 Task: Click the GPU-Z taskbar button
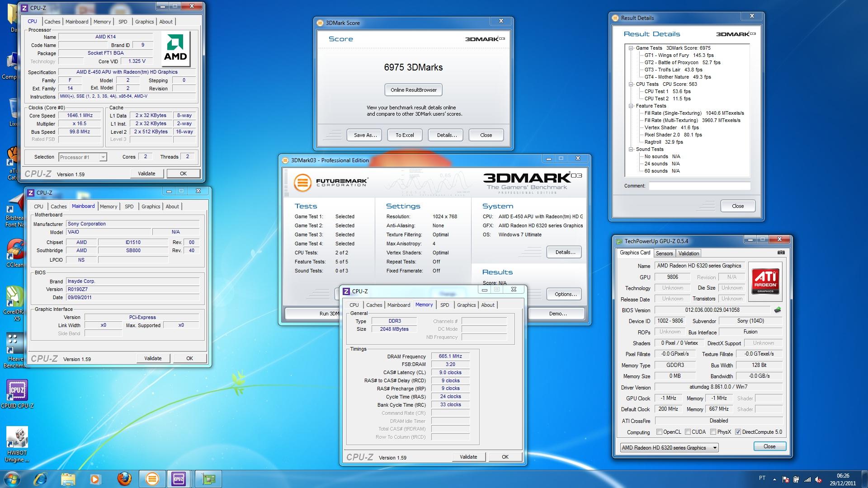[x=208, y=479]
